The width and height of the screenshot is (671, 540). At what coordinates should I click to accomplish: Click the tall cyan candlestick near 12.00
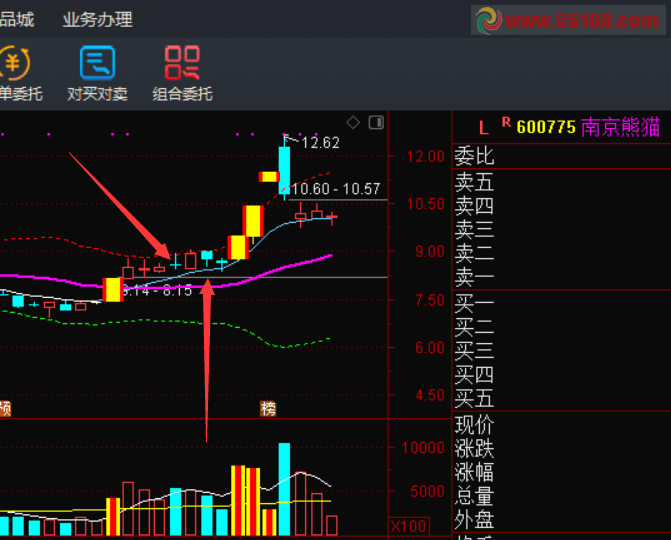click(284, 167)
